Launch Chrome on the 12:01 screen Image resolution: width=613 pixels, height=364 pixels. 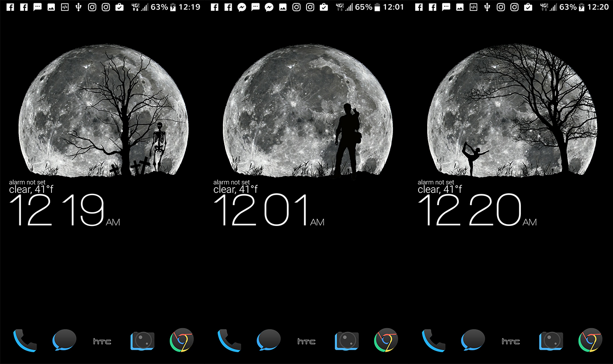coord(386,341)
